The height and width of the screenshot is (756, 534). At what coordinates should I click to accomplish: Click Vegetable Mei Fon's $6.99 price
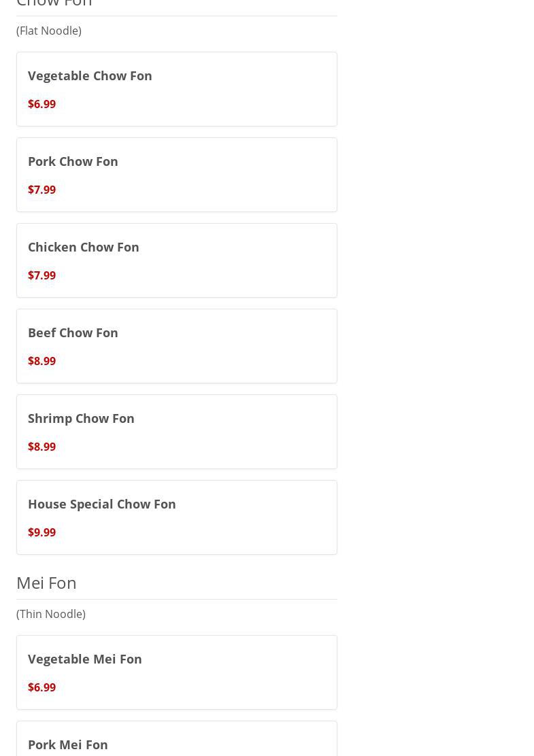pos(41,687)
